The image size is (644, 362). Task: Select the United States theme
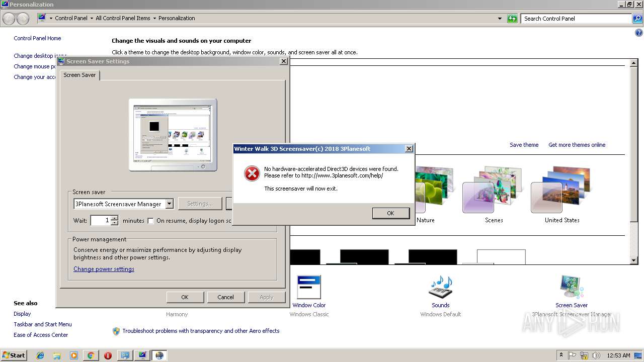pyautogui.click(x=562, y=195)
